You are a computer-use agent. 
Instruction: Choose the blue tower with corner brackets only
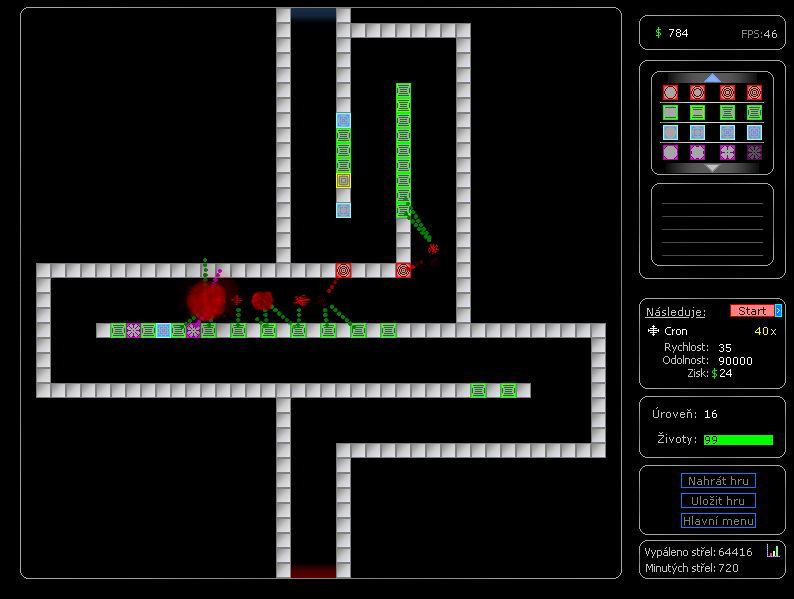670,133
